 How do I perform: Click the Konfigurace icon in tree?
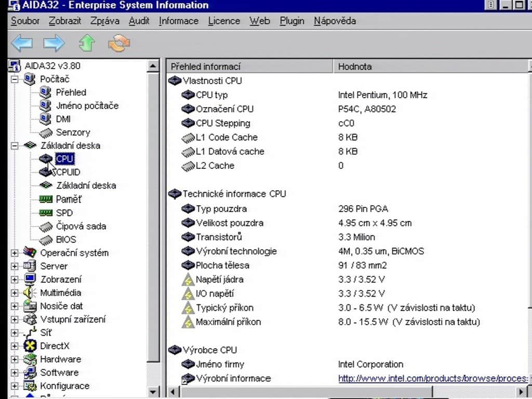tap(30, 386)
